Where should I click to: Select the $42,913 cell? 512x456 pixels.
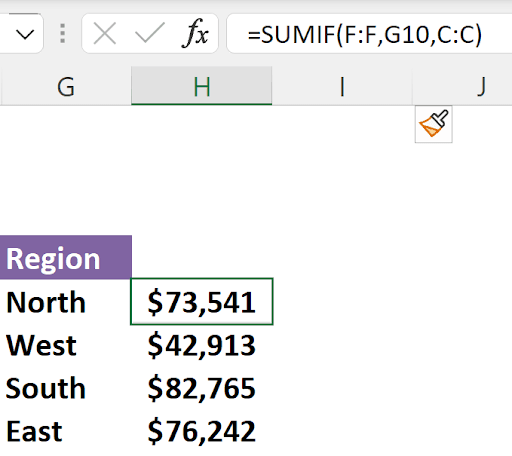[x=202, y=345]
